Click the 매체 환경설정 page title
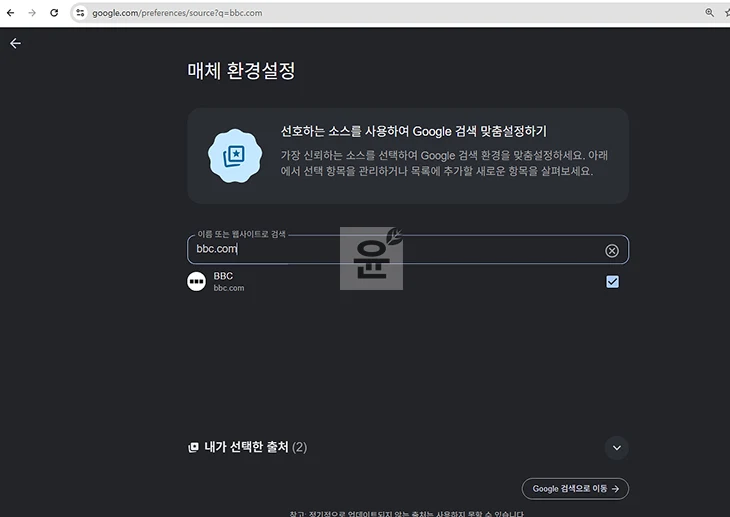This screenshot has width=730, height=517. (x=241, y=71)
